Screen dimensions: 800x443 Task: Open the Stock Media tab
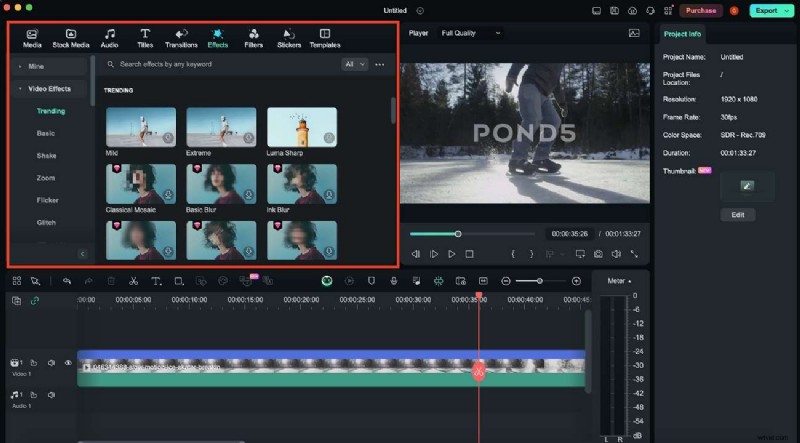click(x=71, y=38)
